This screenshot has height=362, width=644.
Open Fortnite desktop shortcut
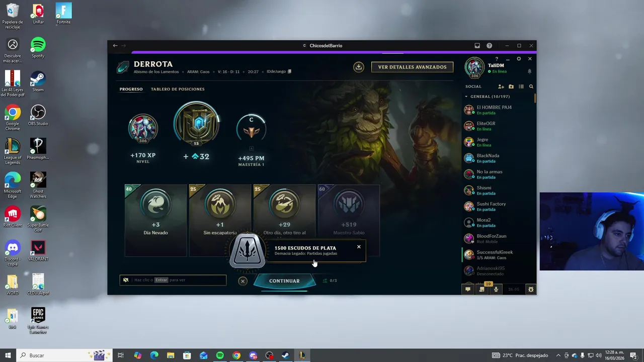(x=63, y=14)
